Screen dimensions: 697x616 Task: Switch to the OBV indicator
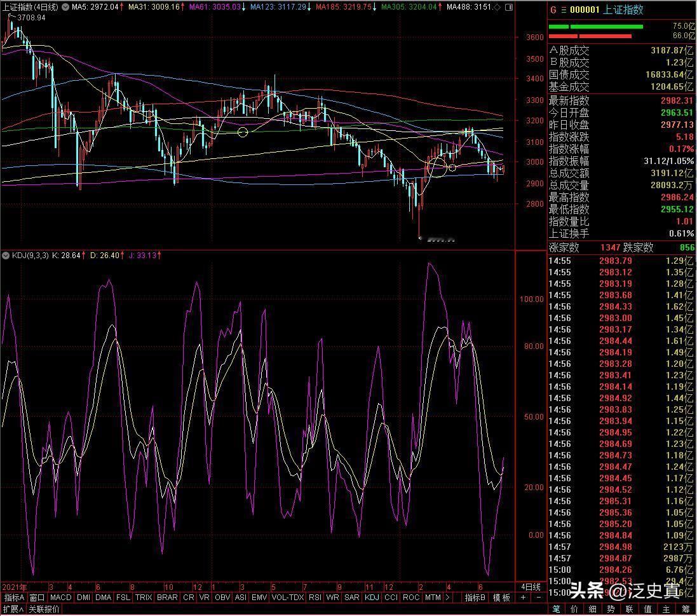point(222,598)
